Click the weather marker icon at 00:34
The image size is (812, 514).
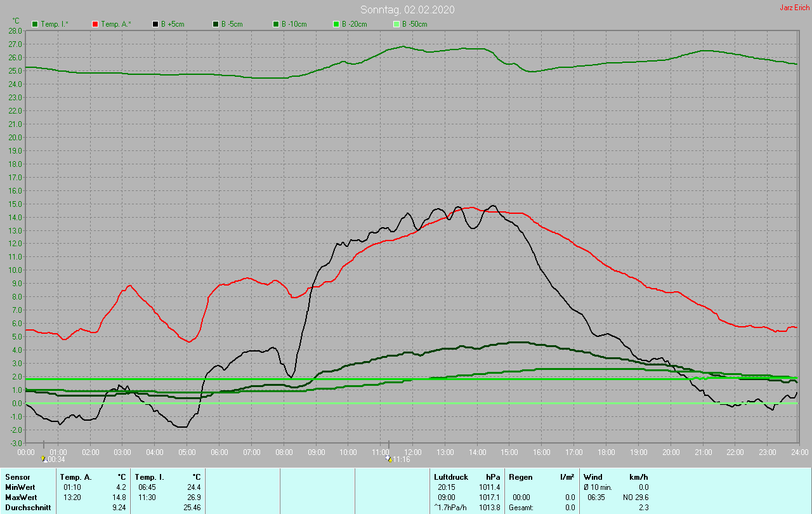(44, 458)
